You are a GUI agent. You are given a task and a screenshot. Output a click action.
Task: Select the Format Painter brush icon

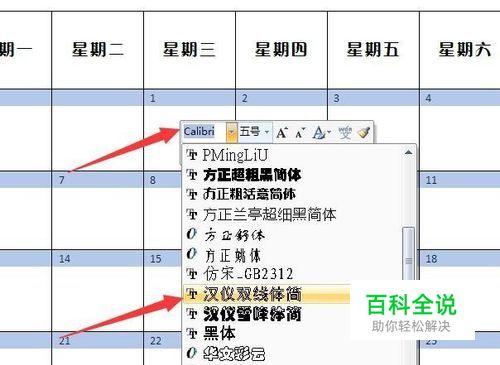point(363,133)
